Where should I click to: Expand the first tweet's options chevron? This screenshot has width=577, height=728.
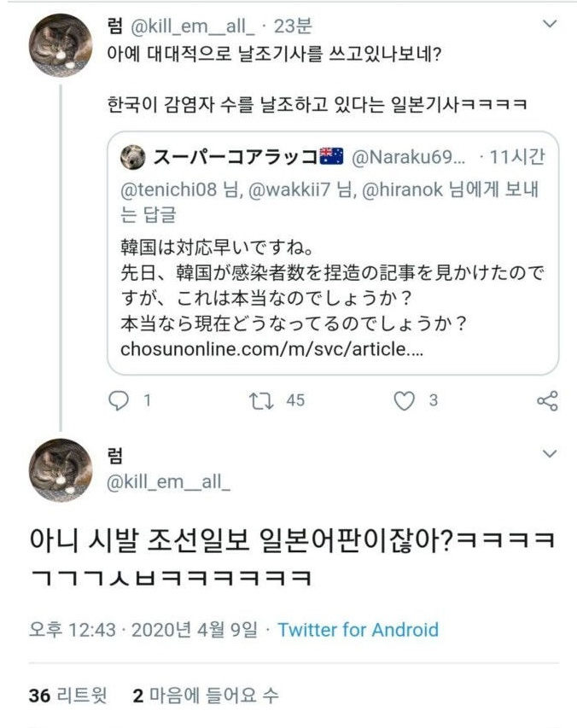pos(550,24)
